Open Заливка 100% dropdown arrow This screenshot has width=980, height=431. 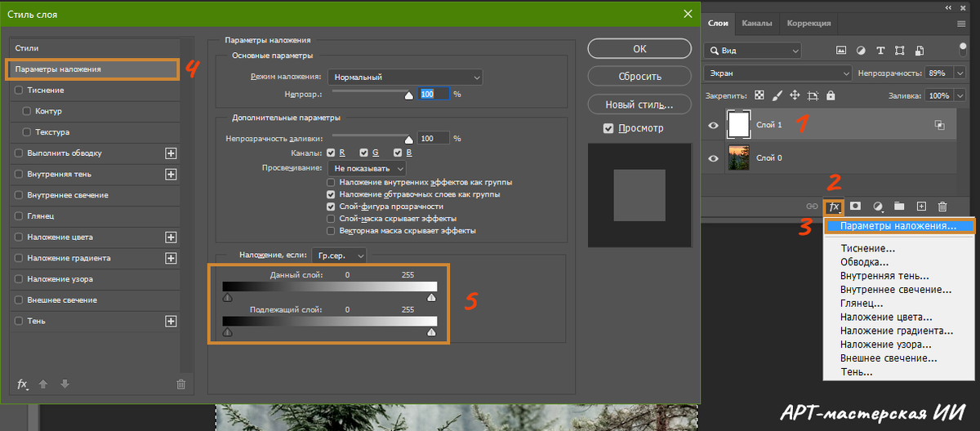[x=960, y=96]
